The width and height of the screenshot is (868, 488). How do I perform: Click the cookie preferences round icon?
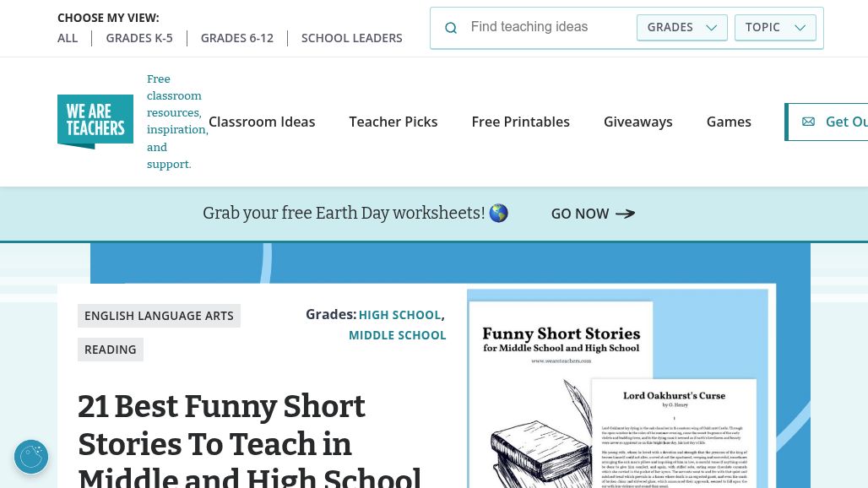(31, 457)
